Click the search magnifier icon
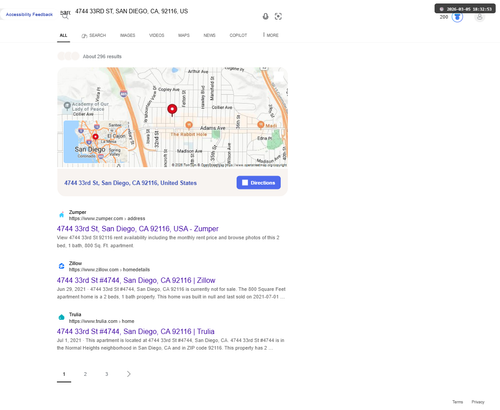Screen dimensions: 500x410 pos(65,16)
